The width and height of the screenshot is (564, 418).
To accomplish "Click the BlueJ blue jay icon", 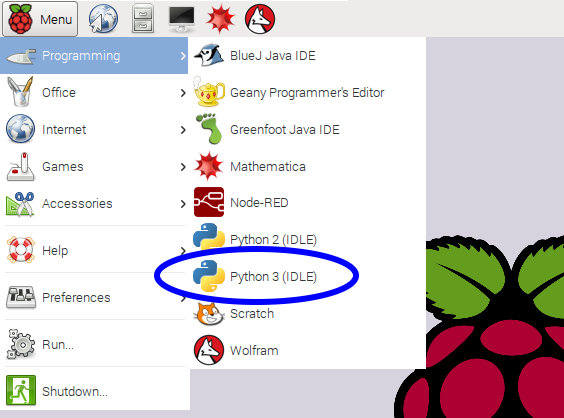I will pyautogui.click(x=209, y=55).
